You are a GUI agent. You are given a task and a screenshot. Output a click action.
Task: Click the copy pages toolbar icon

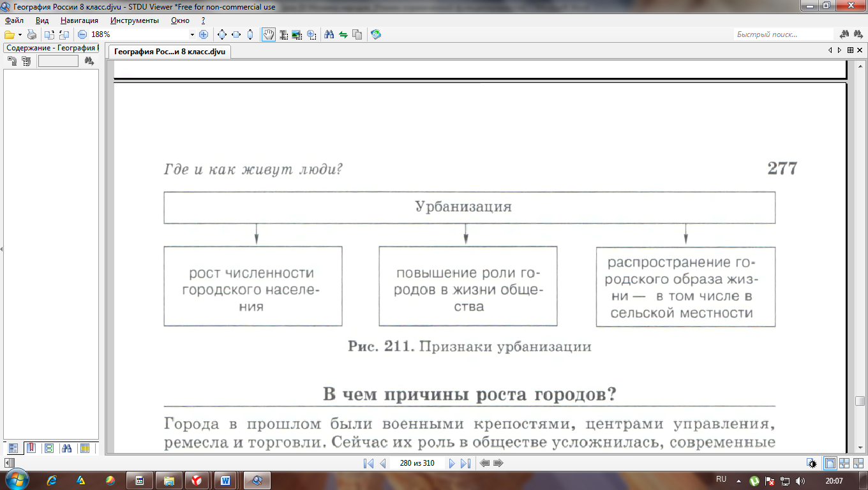[x=357, y=34]
